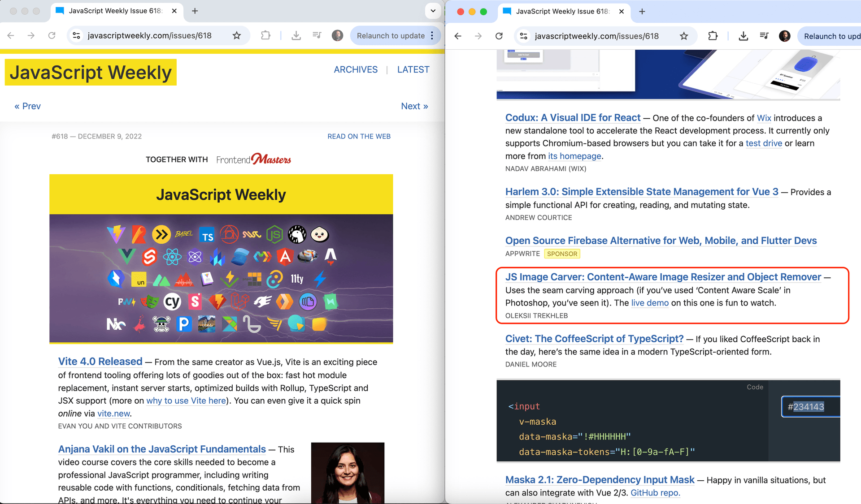Click the Maska code example image
861x504 pixels.
coord(668,421)
